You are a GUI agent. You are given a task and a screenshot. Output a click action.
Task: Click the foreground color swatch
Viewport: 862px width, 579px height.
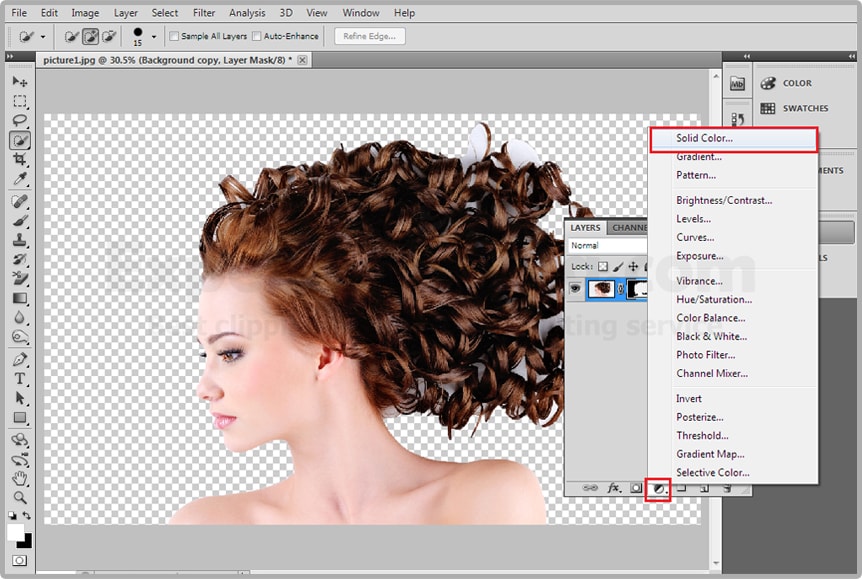(x=15, y=531)
